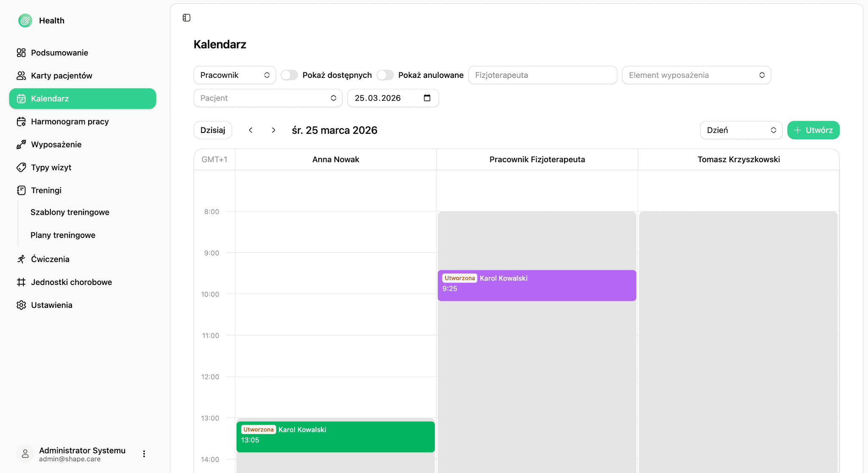
Task: Click the Karty pacjentów people icon
Action: coord(21,75)
